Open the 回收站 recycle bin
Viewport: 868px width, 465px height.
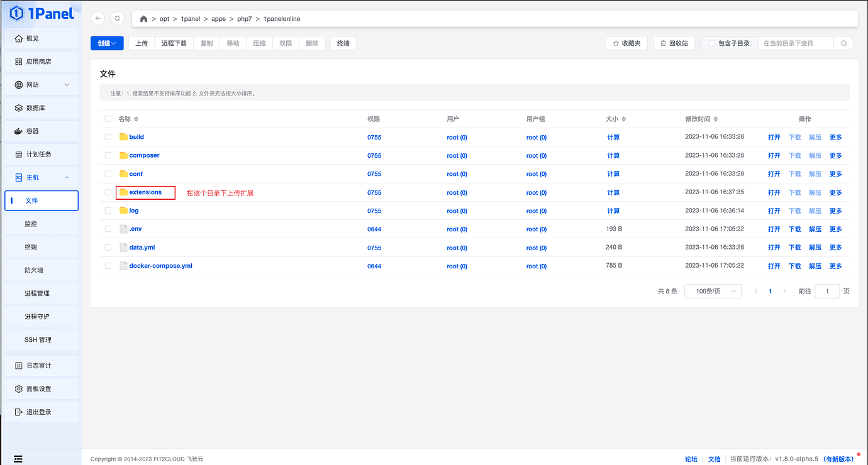(674, 43)
